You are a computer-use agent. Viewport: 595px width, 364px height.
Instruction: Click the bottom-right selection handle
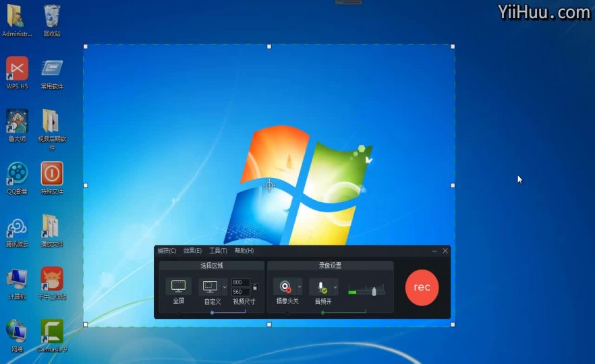click(x=453, y=325)
